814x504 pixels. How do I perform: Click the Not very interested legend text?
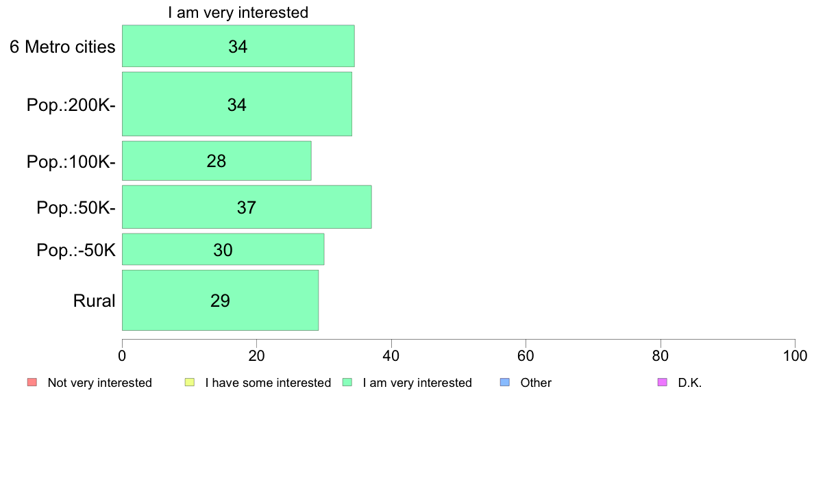tap(99, 383)
